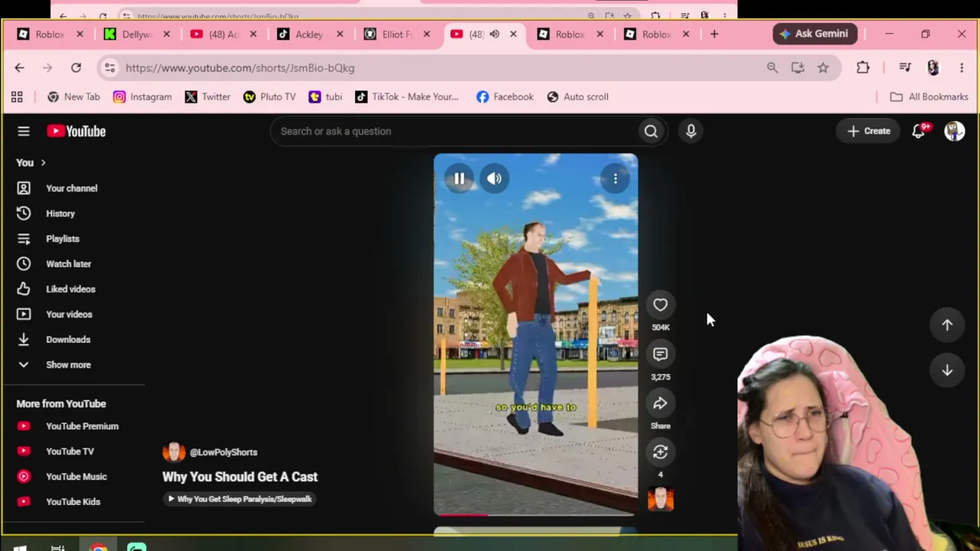Viewport: 980px width, 551px height.
Task: Open comments on the Short
Action: (x=660, y=354)
